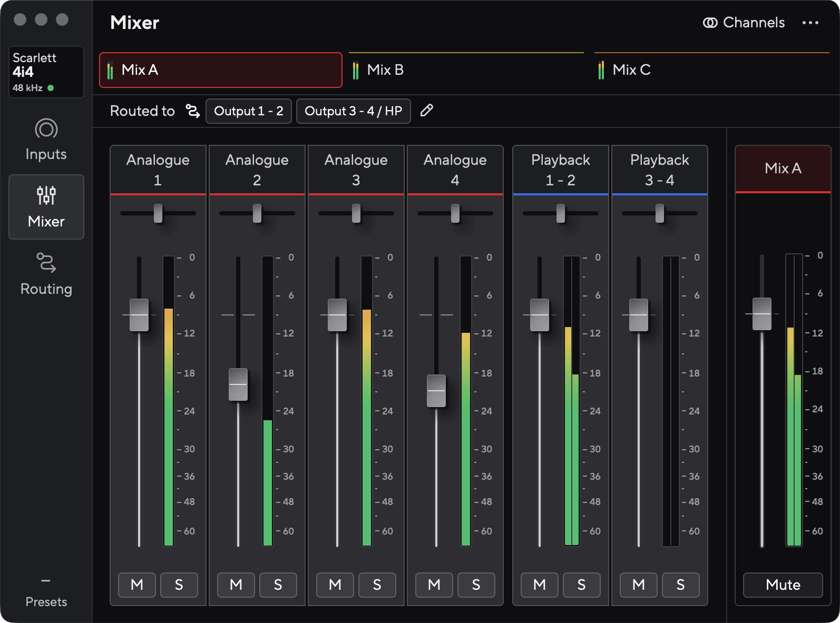
Task: Click the Analogue 3 channel name label
Action: click(356, 170)
